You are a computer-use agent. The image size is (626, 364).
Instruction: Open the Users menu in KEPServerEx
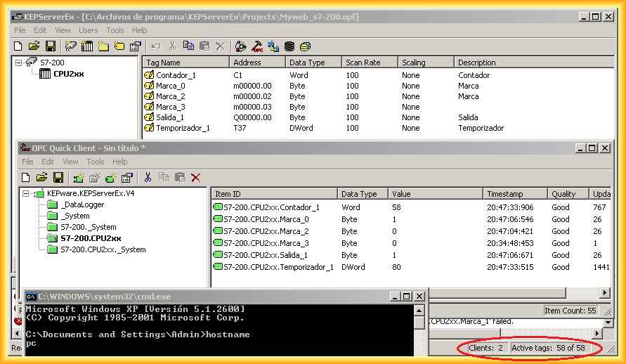click(89, 30)
